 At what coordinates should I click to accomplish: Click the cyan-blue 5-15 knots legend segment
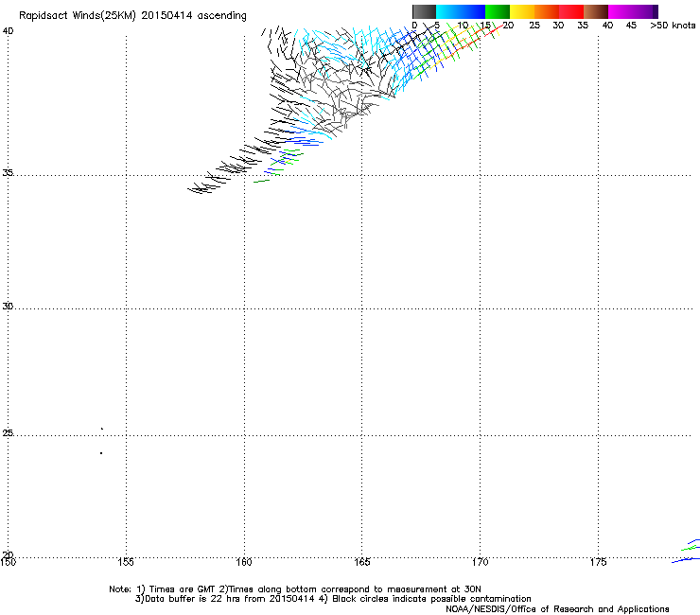coord(461,11)
